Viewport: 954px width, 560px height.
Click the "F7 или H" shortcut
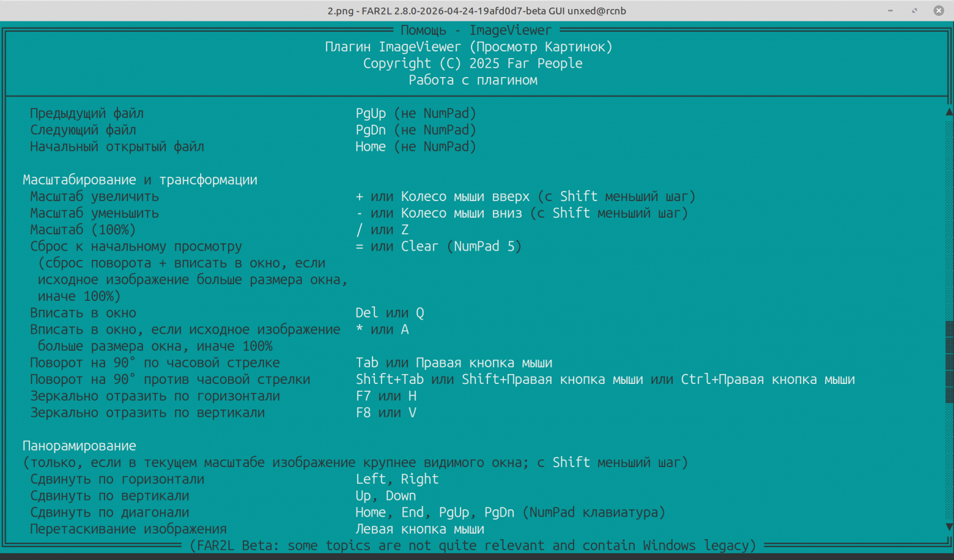click(386, 396)
